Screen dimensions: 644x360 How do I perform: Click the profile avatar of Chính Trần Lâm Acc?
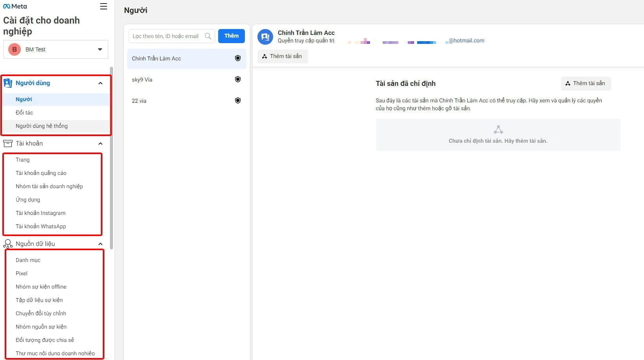click(265, 37)
